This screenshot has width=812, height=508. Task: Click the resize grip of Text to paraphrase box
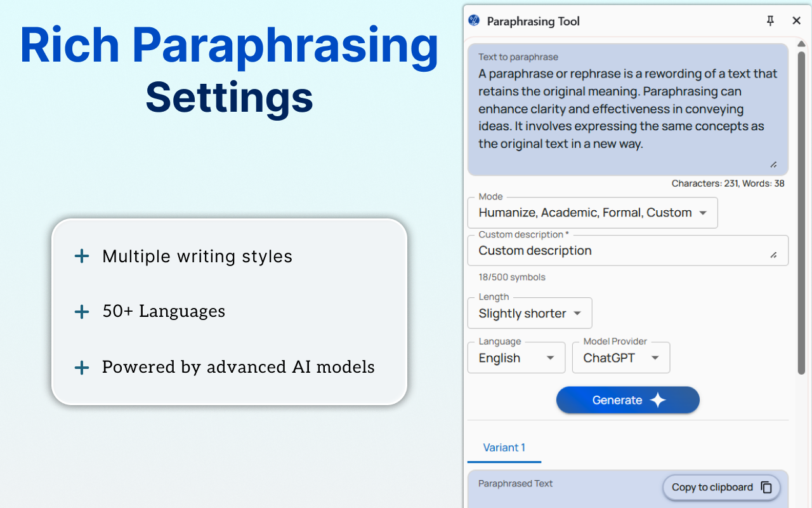click(x=775, y=165)
